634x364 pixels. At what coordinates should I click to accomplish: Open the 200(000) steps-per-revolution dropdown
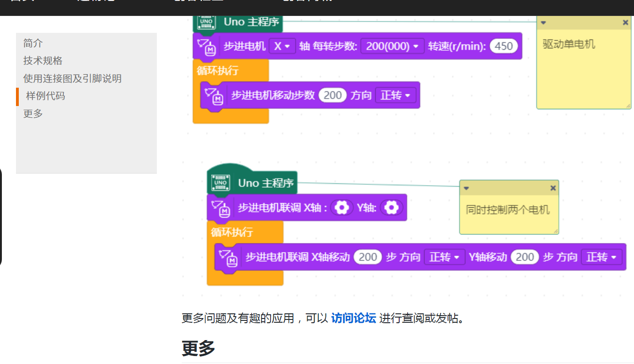(x=393, y=46)
